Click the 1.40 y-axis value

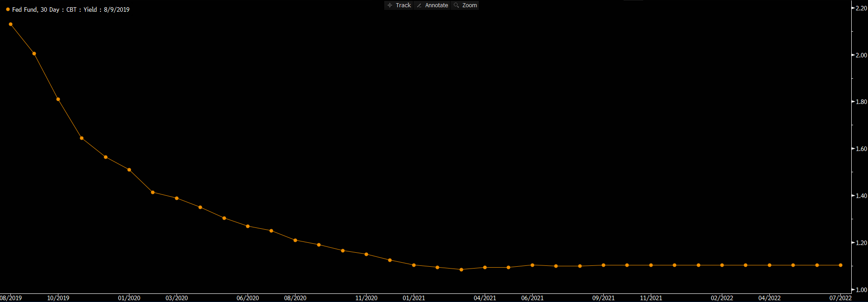coord(861,196)
